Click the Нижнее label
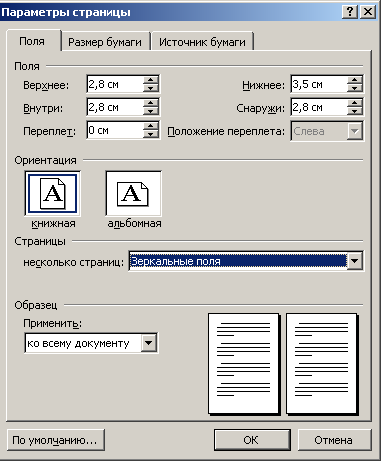 pyautogui.click(x=263, y=85)
